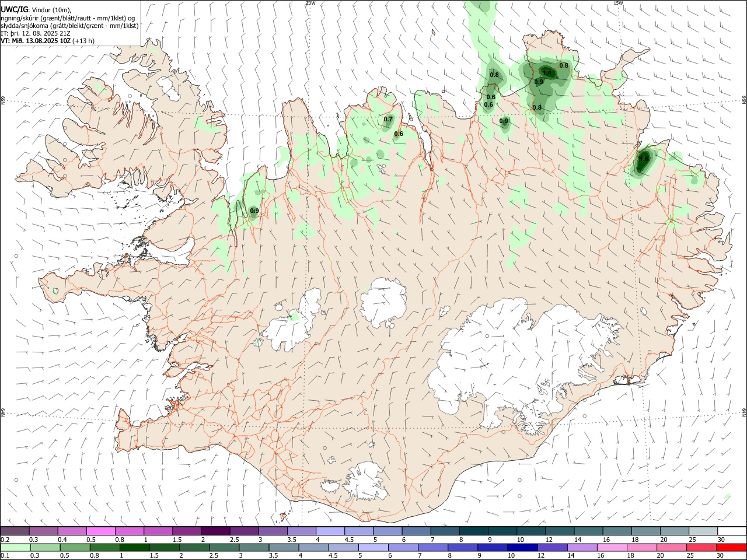The width and height of the screenshot is (747, 560).
Task: Select the darkest green rain swatch labeled 1
Action: (134, 547)
